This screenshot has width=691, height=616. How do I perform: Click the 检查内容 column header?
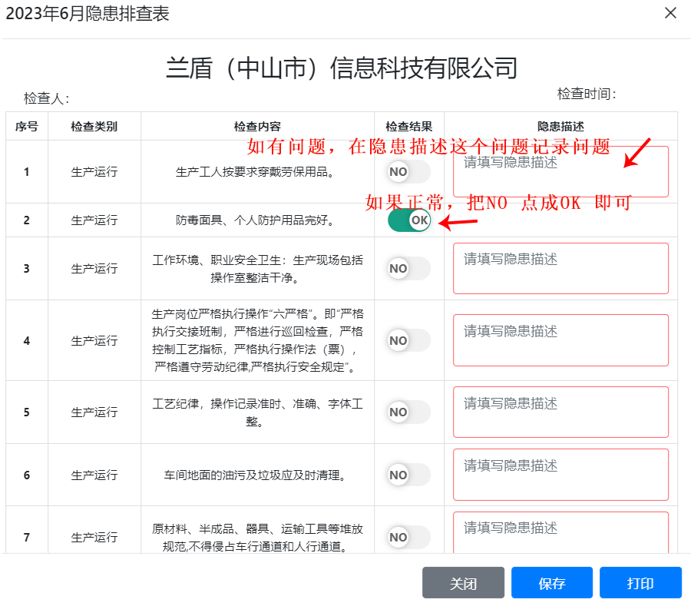pyautogui.click(x=257, y=127)
